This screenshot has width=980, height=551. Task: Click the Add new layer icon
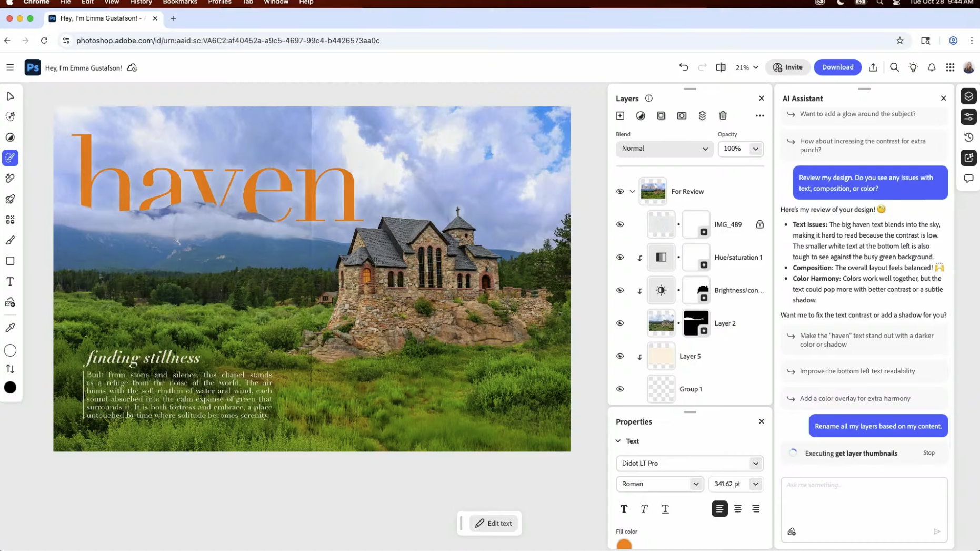[620, 116]
